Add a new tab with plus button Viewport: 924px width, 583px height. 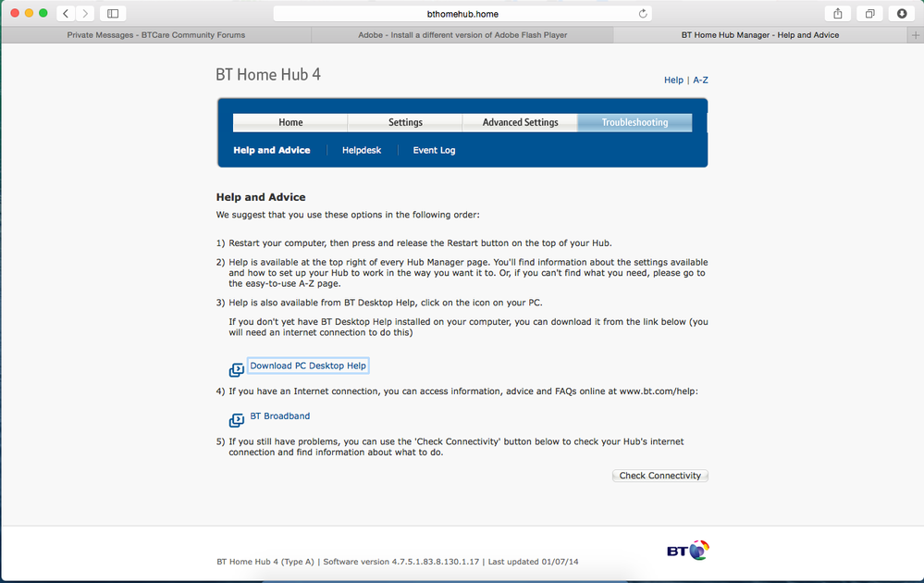tap(915, 35)
